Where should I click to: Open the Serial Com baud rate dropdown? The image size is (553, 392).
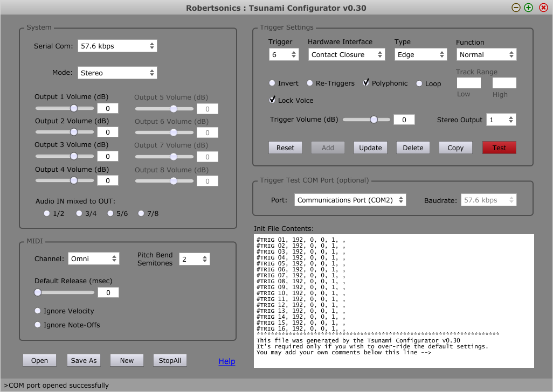[117, 46]
